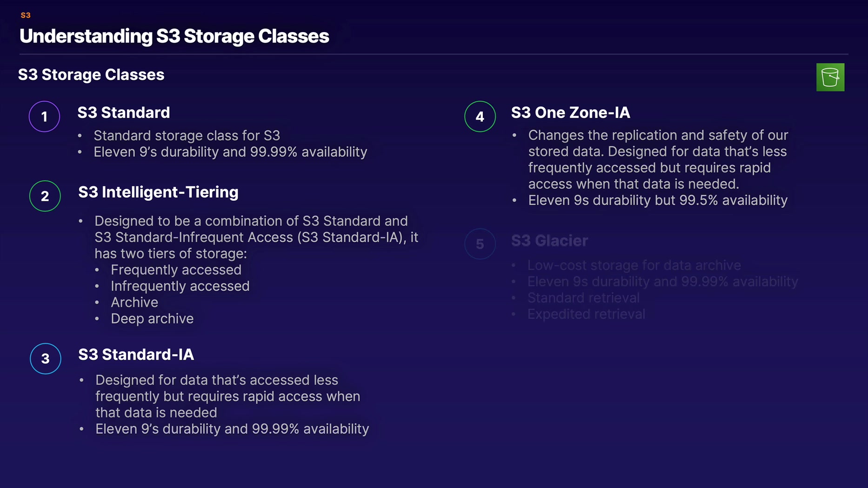Image resolution: width=868 pixels, height=488 pixels.
Task: Click the small orange S3 label
Action: [26, 15]
